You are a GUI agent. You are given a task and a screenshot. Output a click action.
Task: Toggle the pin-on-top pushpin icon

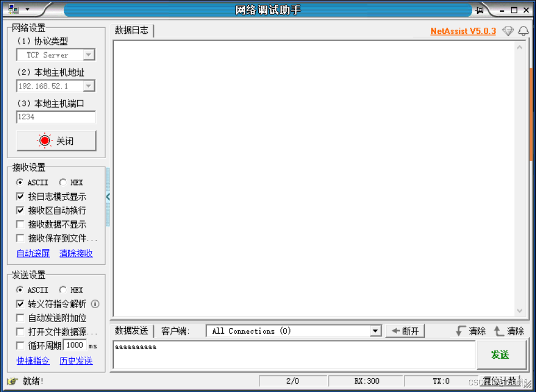pos(479,10)
